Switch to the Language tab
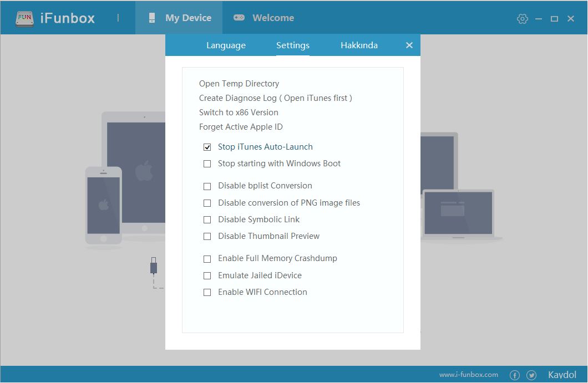588x383 pixels. click(x=226, y=45)
